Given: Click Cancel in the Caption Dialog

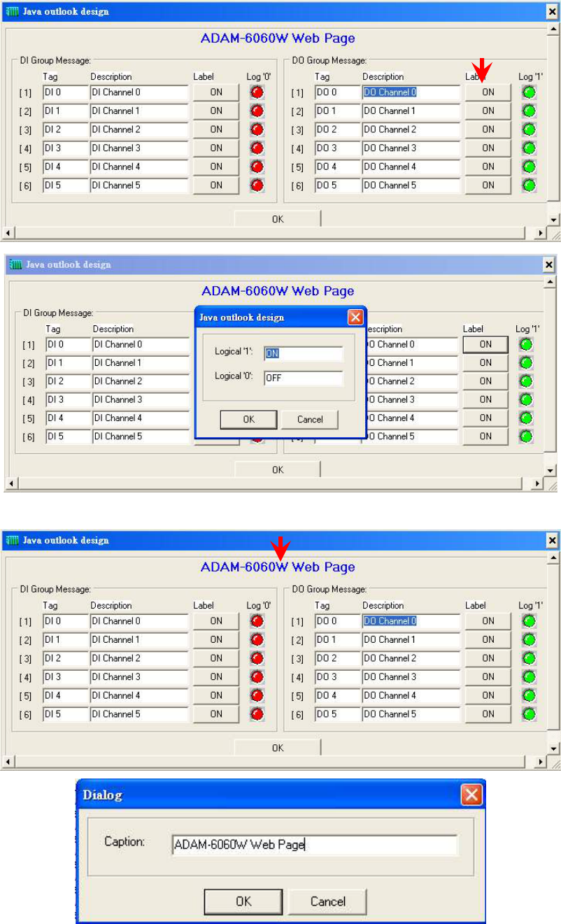Looking at the screenshot, I should [328, 901].
